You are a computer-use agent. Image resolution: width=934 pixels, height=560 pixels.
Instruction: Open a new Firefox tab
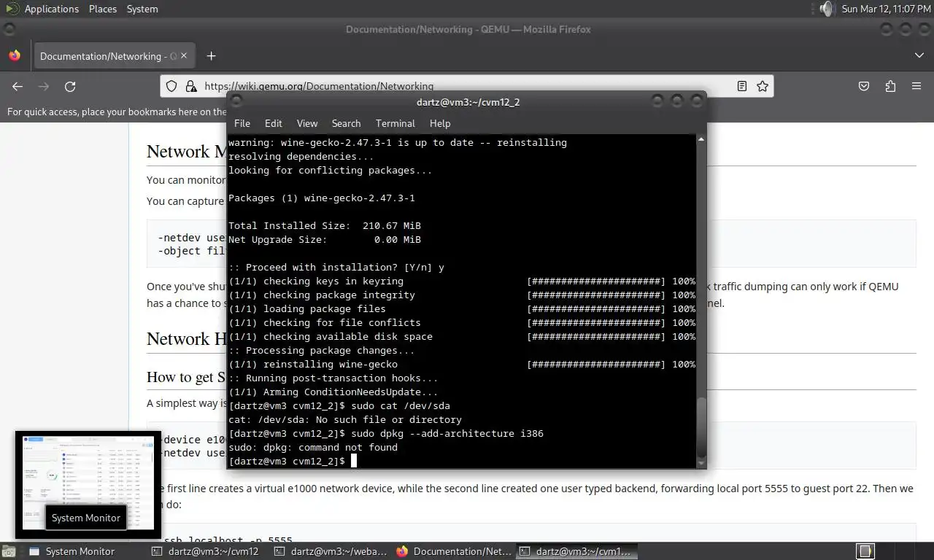coord(211,55)
